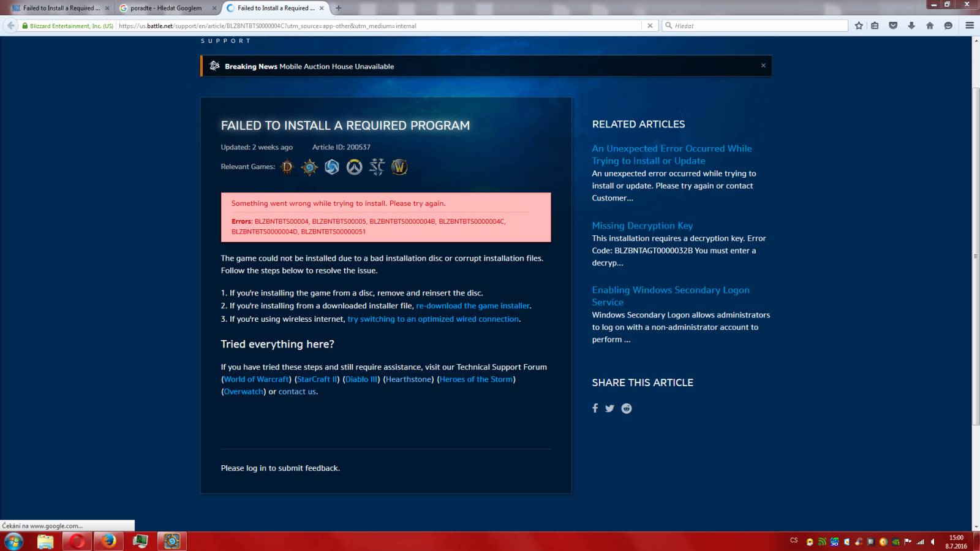Visit Diablo III forum link

pos(361,379)
